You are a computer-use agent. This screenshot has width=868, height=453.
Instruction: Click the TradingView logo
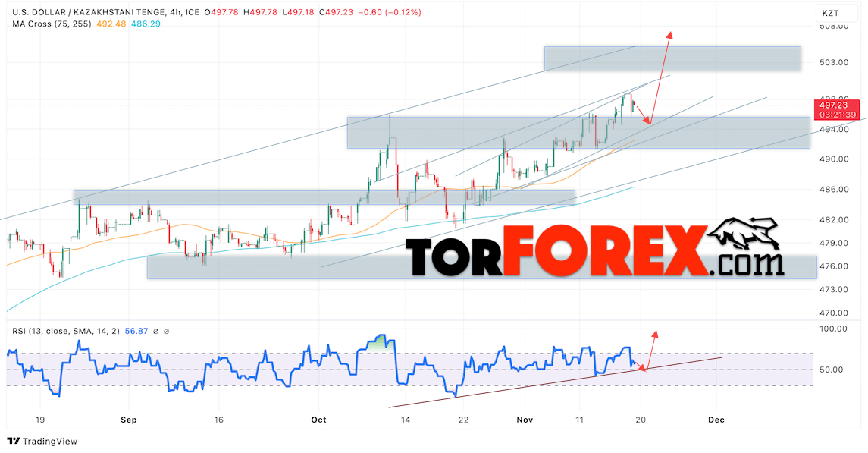click(x=42, y=442)
